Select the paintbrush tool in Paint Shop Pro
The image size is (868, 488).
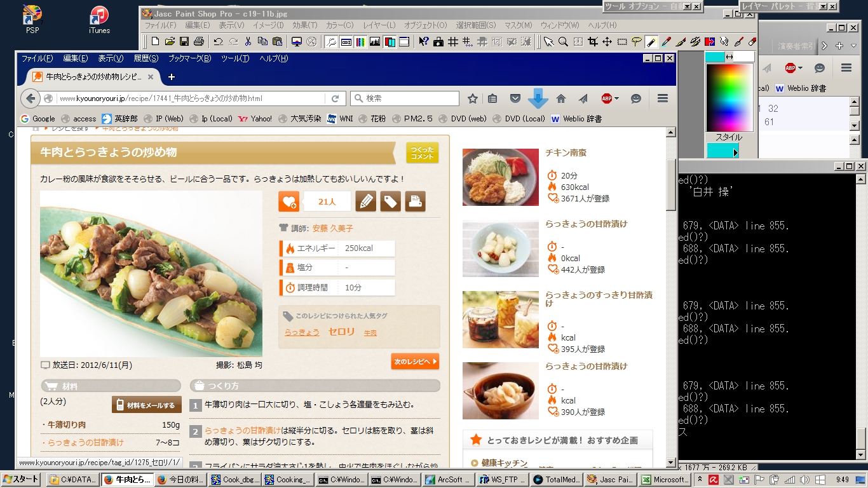[x=681, y=42]
